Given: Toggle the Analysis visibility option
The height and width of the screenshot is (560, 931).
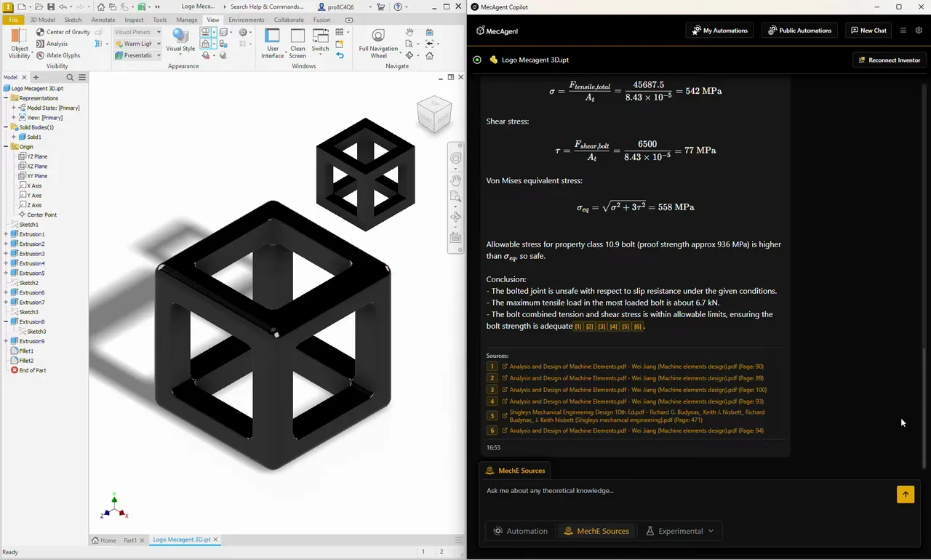Looking at the screenshot, I should click(51, 44).
